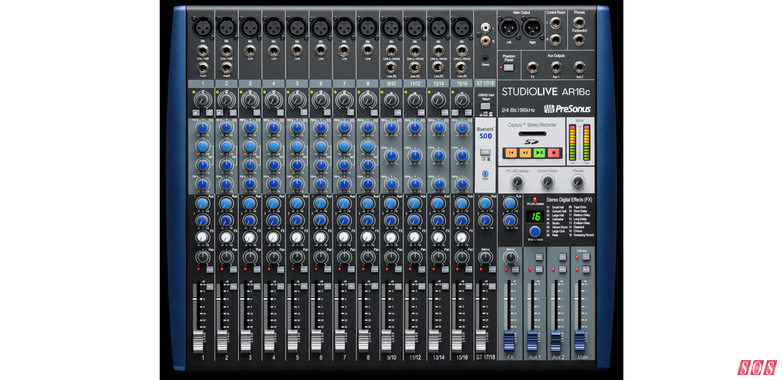Screen dimensions: 783x380
Task: Toggle the channel 3 low cut button
Action: 257,113
